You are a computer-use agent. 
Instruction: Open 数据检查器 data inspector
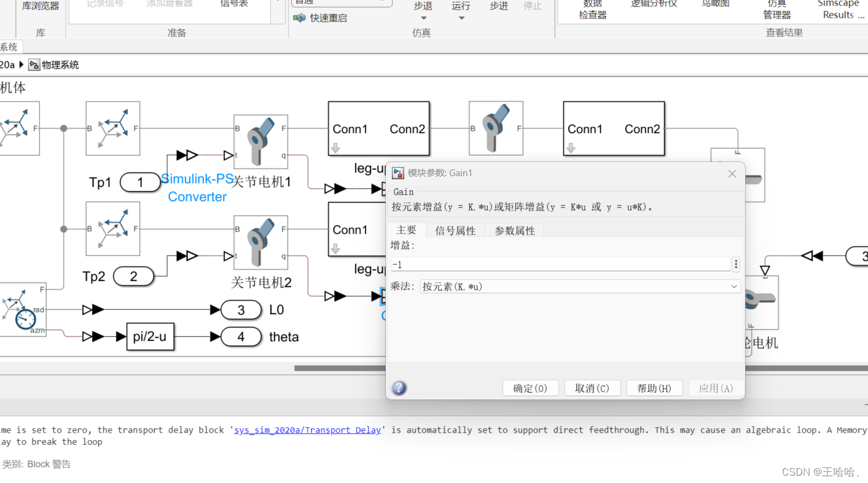593,10
